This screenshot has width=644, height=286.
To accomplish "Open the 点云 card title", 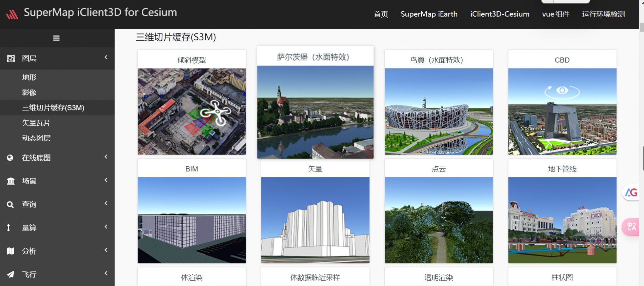I will pyautogui.click(x=439, y=169).
